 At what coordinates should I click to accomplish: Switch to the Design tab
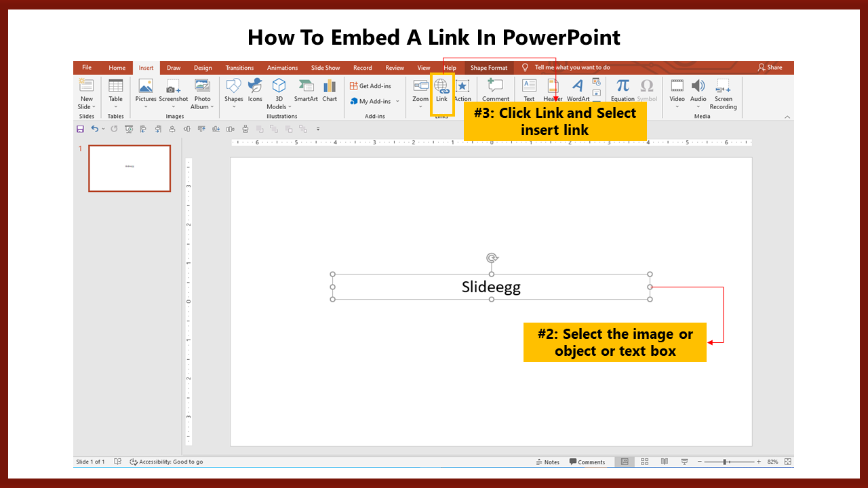coord(203,68)
